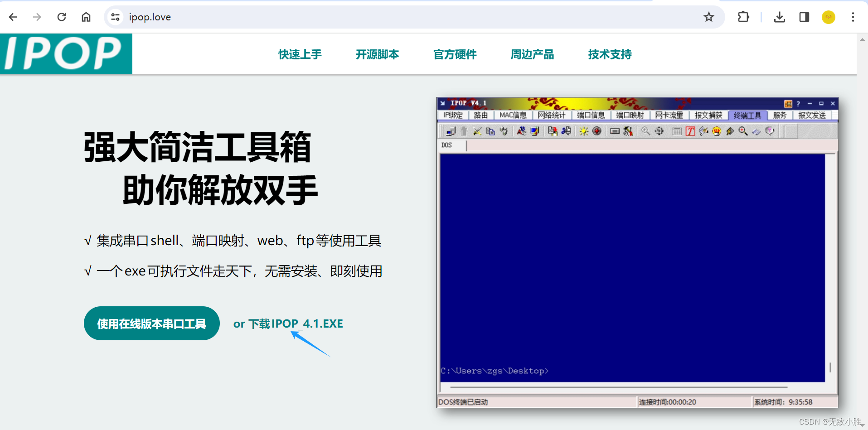Screen dimensions: 868x430
Task: Select the 报文发送 tab in IPOP screenshot
Action: pyautogui.click(x=812, y=116)
